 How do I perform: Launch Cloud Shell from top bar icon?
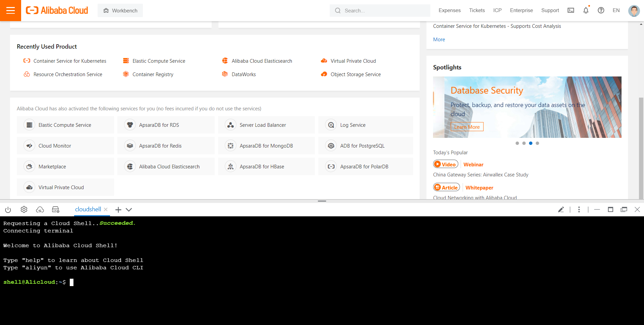point(571,10)
